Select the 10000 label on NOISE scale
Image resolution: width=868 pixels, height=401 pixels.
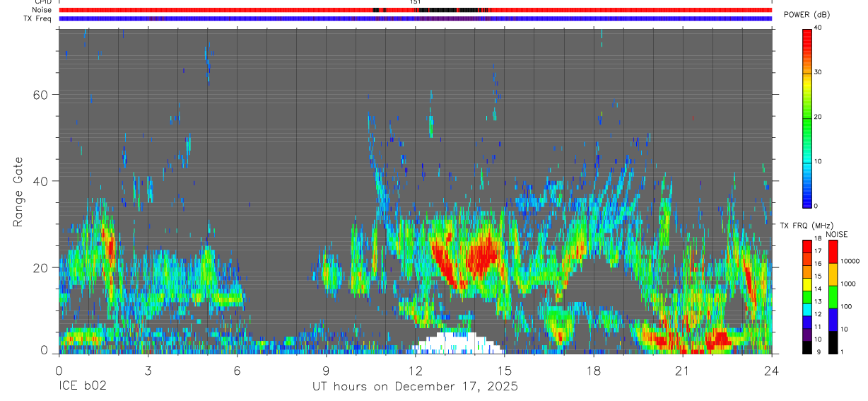pos(850,262)
